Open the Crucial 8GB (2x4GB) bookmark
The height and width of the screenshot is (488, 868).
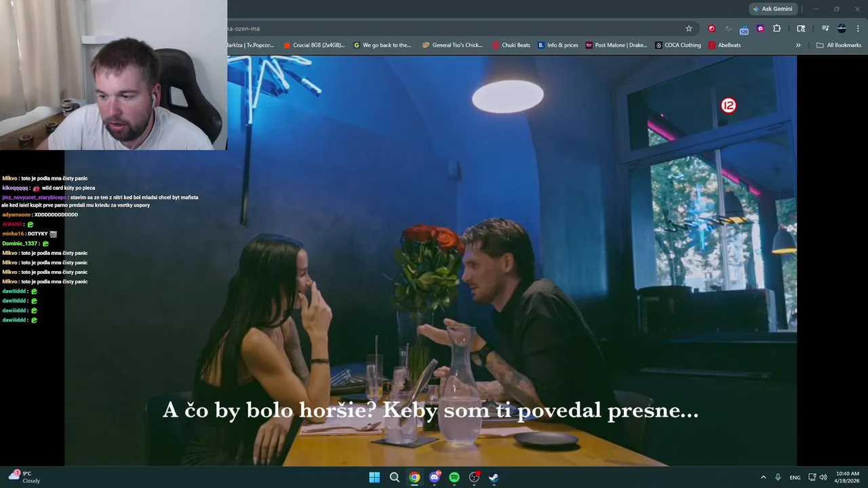pos(314,45)
